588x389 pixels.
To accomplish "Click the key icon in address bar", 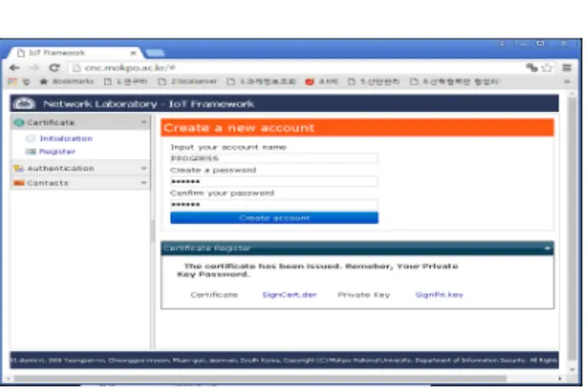I will pos(531,68).
